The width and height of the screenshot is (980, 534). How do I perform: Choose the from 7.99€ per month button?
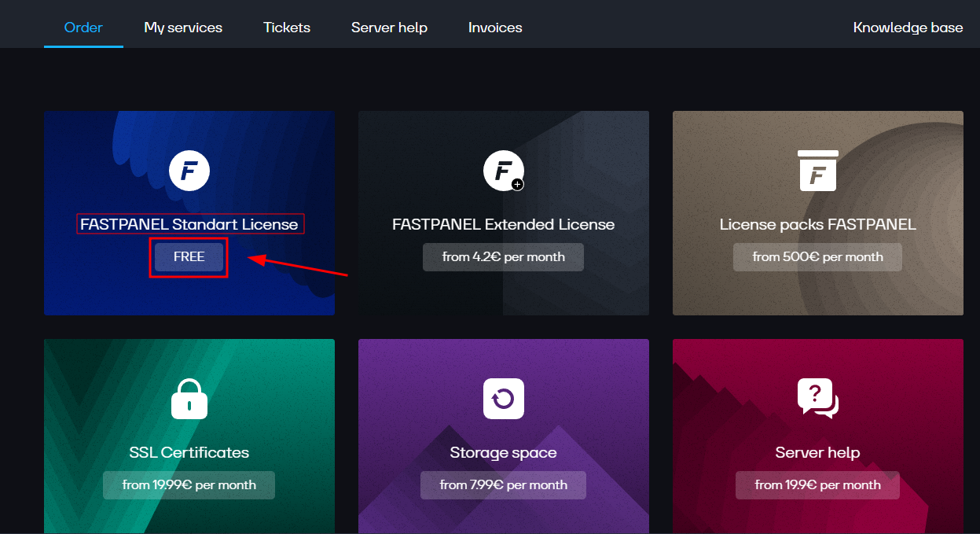click(x=503, y=485)
